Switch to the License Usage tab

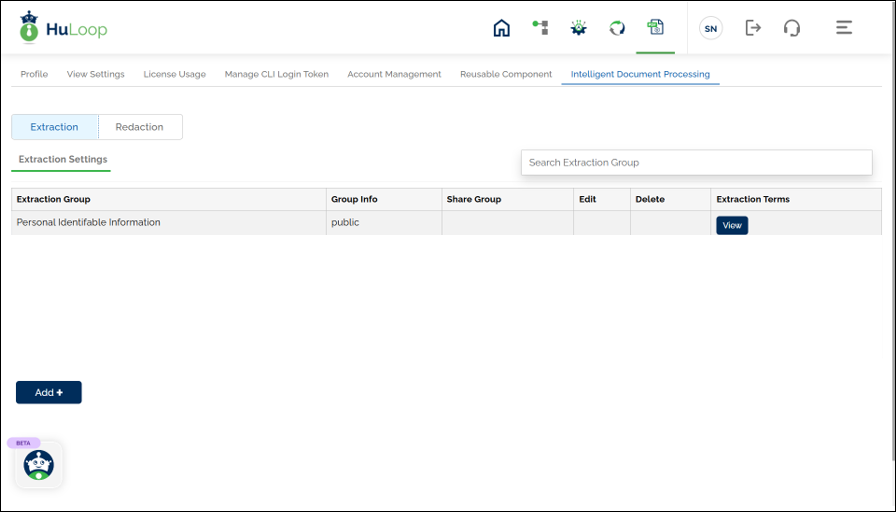(174, 74)
